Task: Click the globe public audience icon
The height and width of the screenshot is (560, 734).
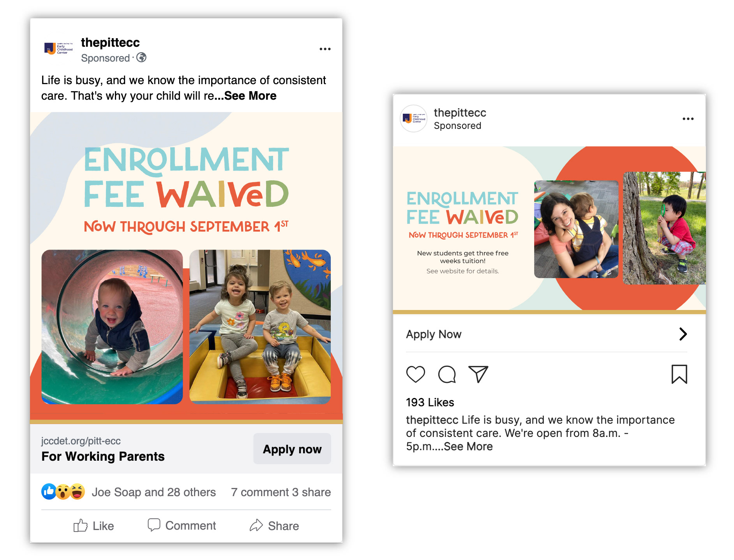Action: 141,58
